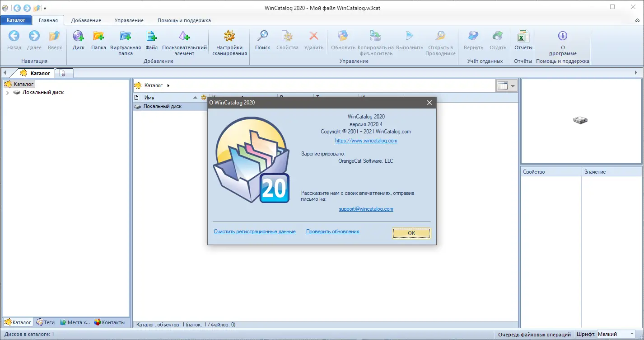
Task: Navigate up with the Вверх arrow
Action: 54,42
